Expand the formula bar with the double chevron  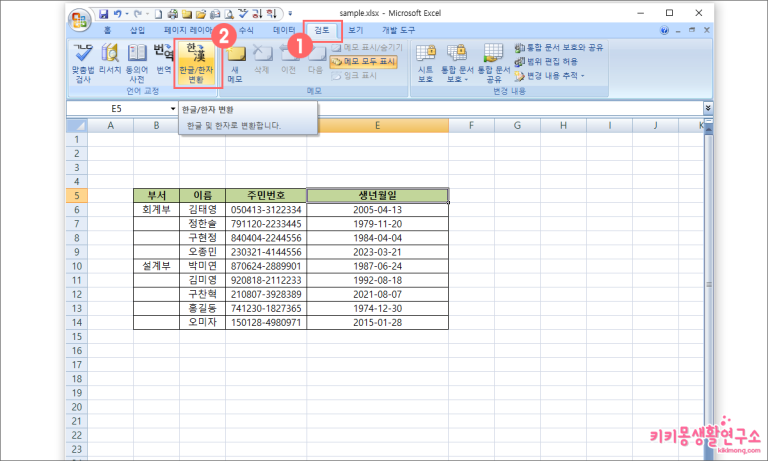tap(708, 108)
